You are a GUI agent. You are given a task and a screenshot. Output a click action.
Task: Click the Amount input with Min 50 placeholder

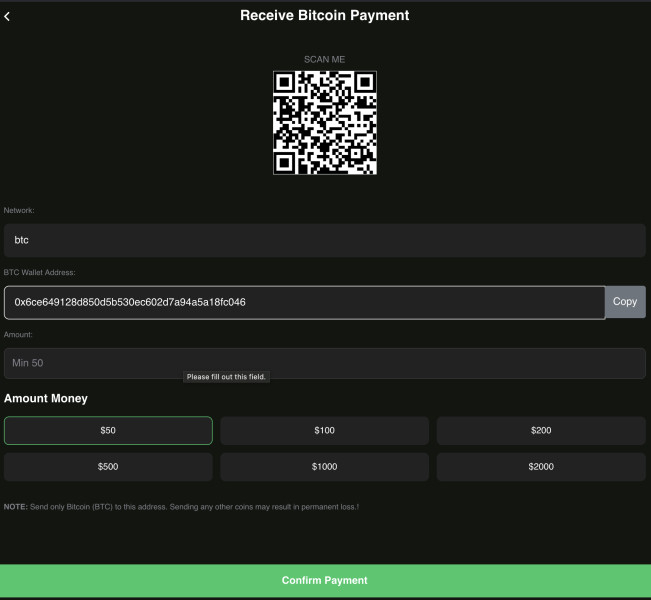324,362
